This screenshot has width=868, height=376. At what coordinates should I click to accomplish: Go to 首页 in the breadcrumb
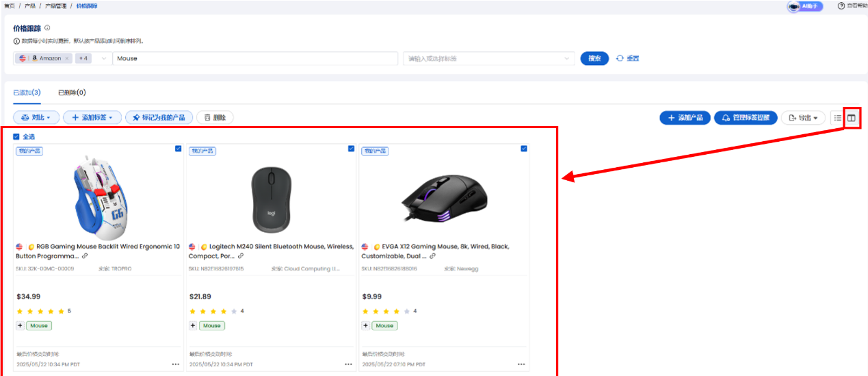point(9,5)
